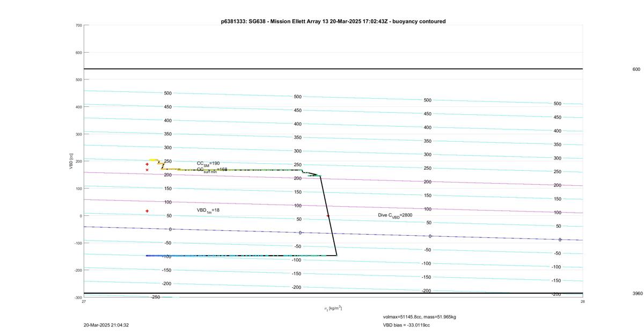This screenshot has height=334, width=644.
Task: Click the CC surf min=168 annotation
Action: point(212,170)
